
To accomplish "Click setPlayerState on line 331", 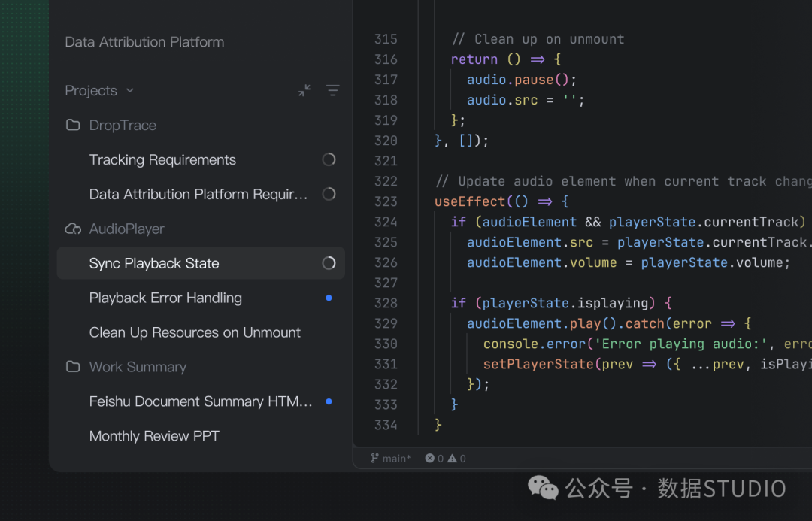I will [x=538, y=364].
